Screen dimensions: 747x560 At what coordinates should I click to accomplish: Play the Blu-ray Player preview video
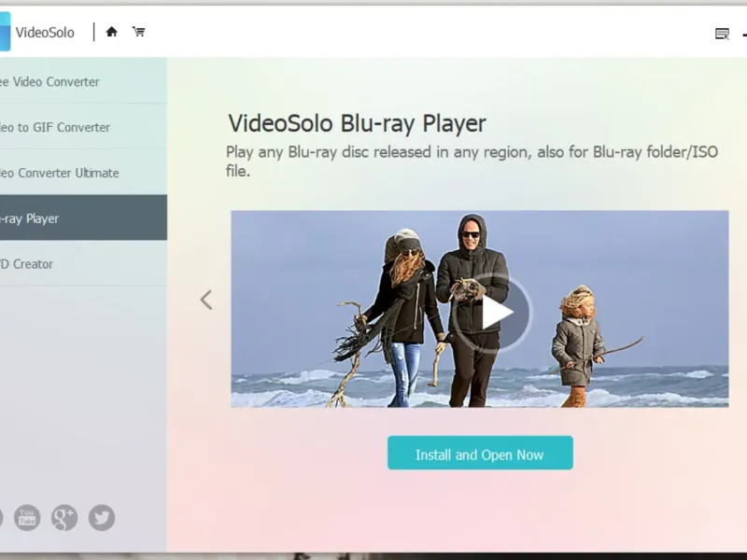(x=492, y=313)
